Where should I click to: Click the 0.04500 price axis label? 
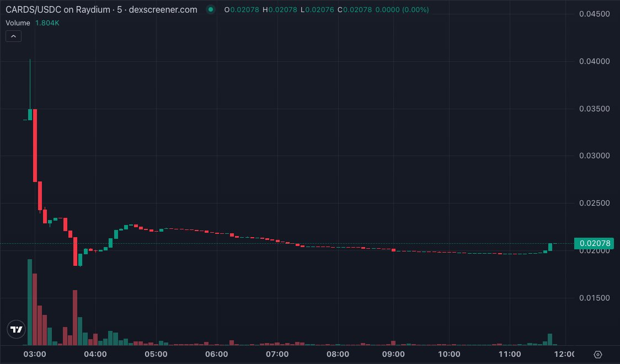pos(594,14)
